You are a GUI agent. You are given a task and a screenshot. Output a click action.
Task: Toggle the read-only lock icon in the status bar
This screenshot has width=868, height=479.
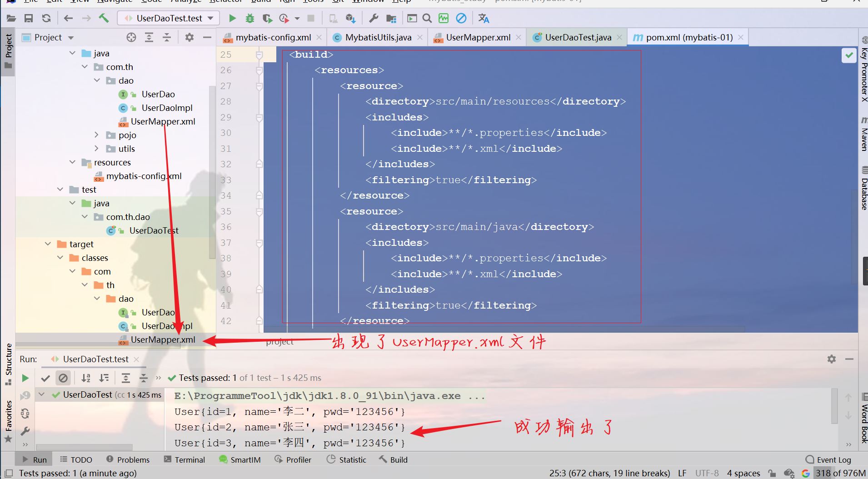pyautogui.click(x=772, y=473)
